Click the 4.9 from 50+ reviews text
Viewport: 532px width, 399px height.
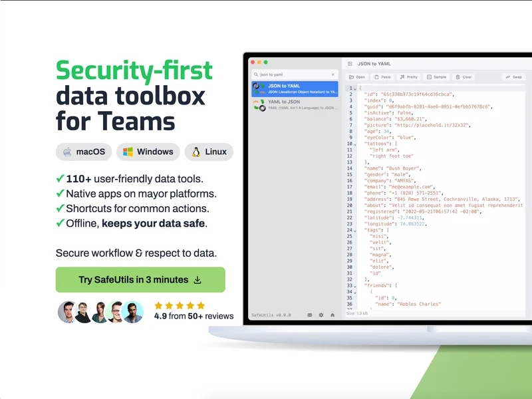[x=194, y=316]
